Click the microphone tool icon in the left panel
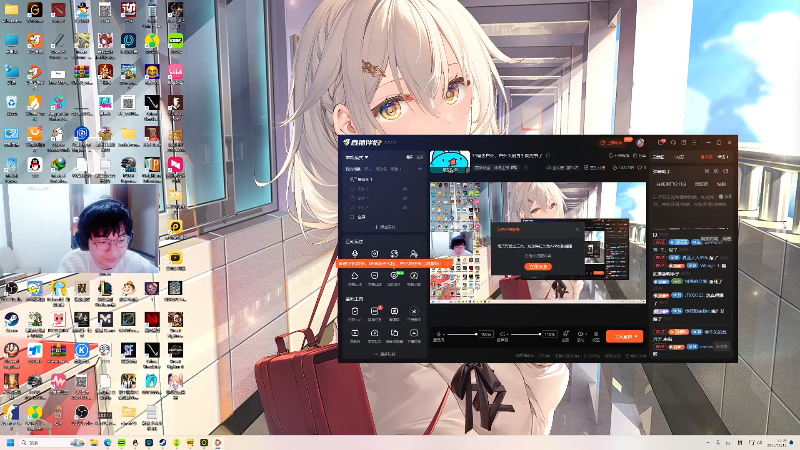Screen dimensions: 800x450 pyautogui.click(x=355, y=254)
